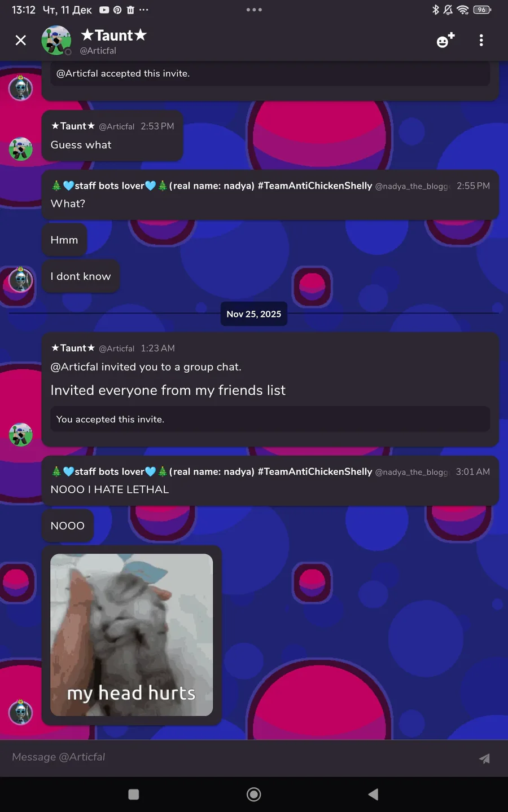Screen dimensions: 508x812
Task: Tap the @Articfal username under Taunt title
Action: point(98,51)
